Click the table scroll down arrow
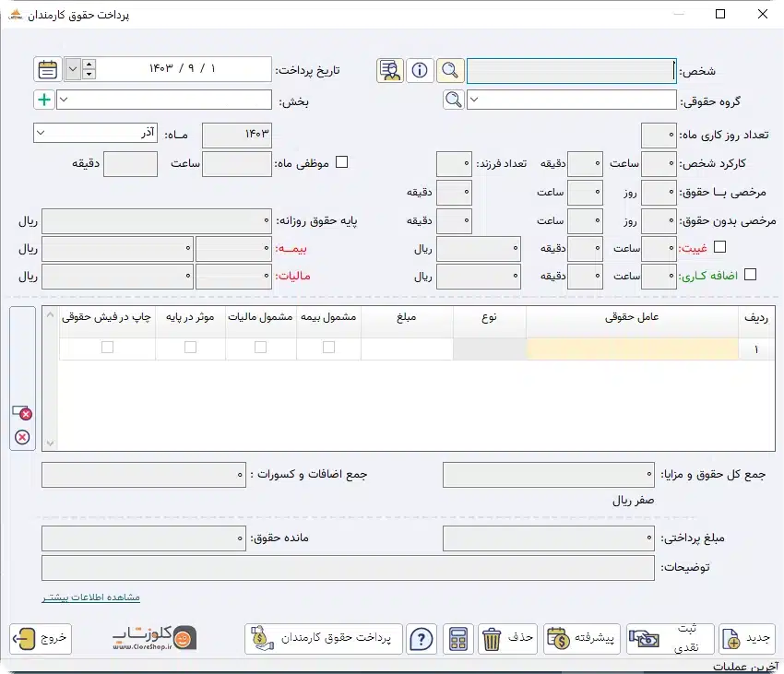Viewport: 784px width, 674px height. [x=50, y=443]
